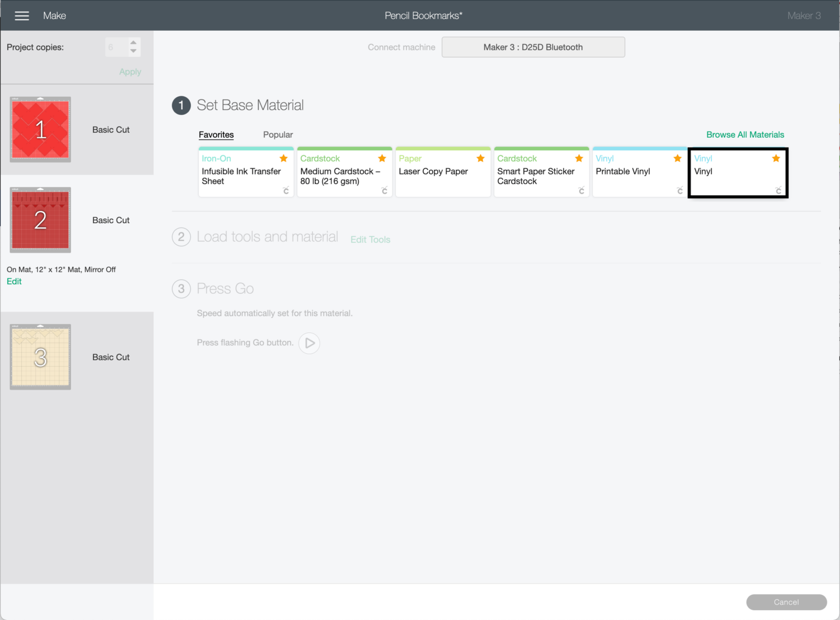Open the hamburger menu
Screen dimensions: 840x620
pos(22,16)
